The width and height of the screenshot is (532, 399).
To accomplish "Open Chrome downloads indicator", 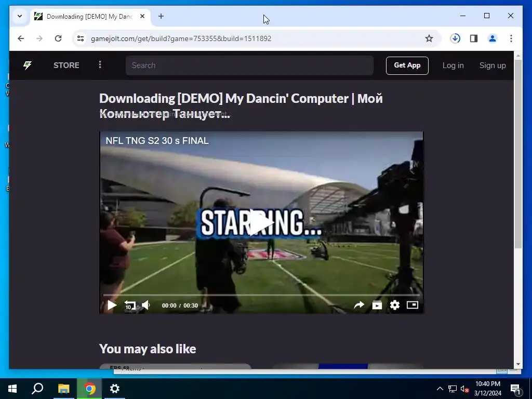I will click(455, 38).
